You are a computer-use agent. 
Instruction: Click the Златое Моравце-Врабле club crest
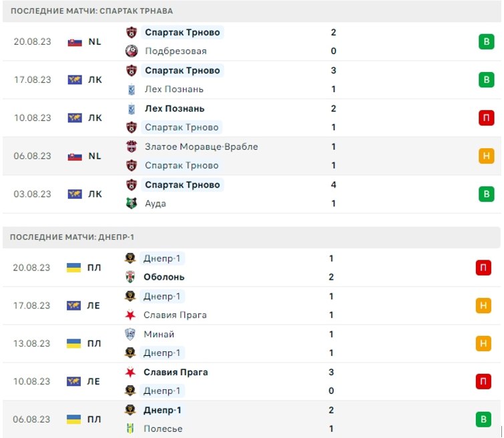click(132, 147)
